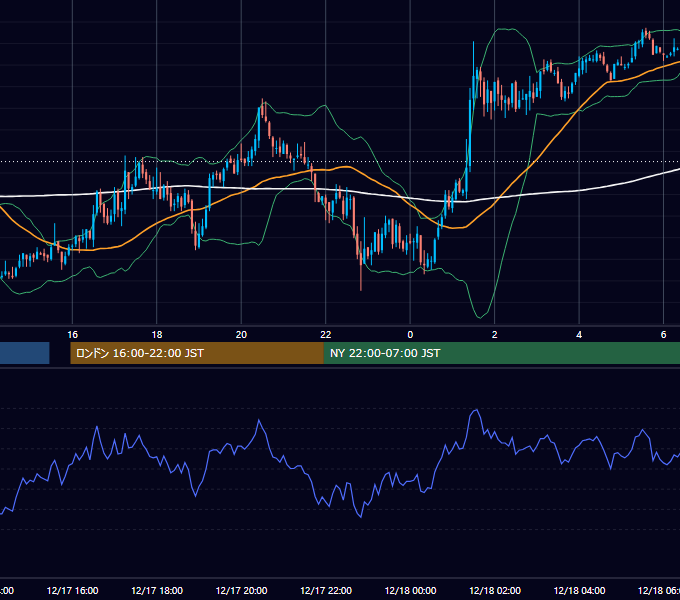The image size is (680, 600).
Task: Click the 12/18 02:00 time label
Action: point(495,590)
